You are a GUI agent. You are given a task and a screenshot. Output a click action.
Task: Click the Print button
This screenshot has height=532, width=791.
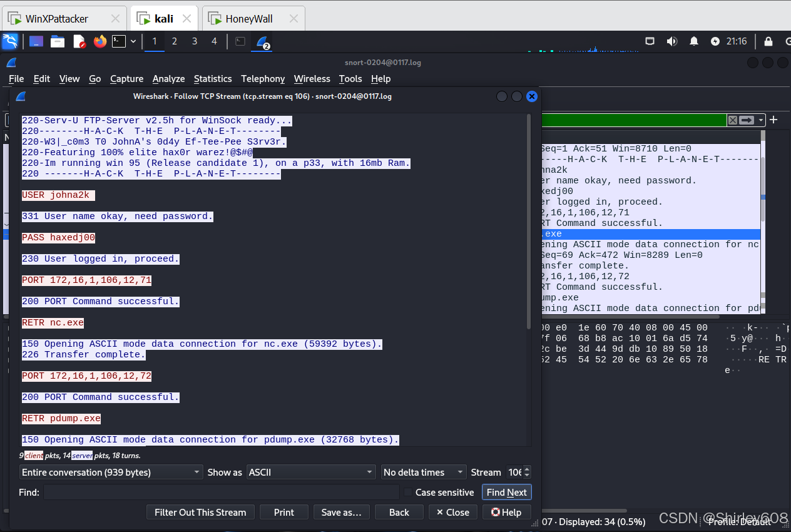tap(284, 512)
